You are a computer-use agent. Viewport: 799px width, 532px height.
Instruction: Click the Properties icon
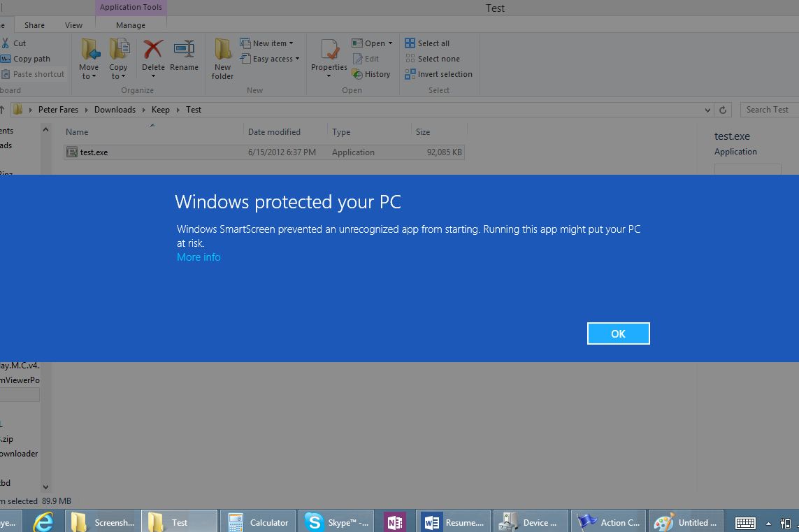pyautogui.click(x=330, y=50)
